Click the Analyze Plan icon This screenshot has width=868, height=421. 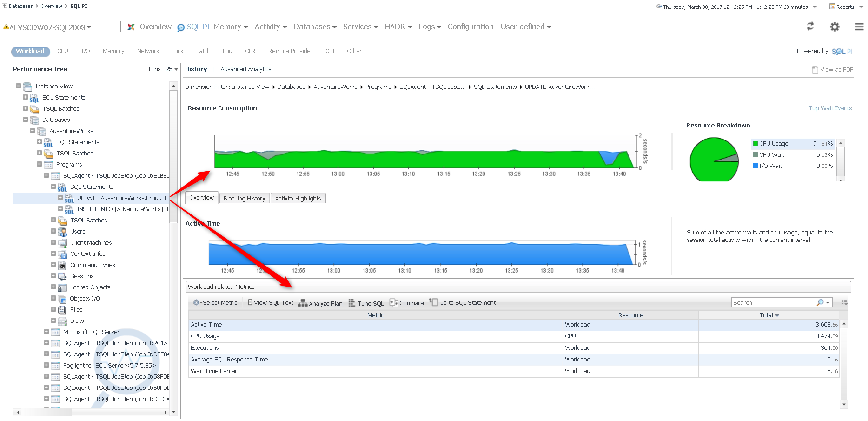point(303,303)
